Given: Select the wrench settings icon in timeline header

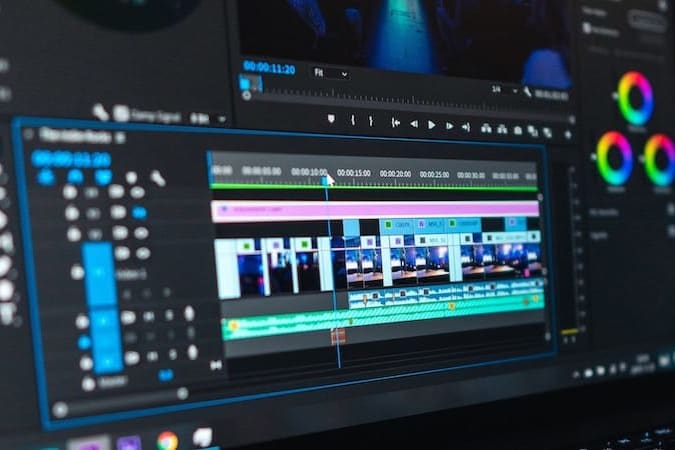Looking at the screenshot, I should (158, 178).
